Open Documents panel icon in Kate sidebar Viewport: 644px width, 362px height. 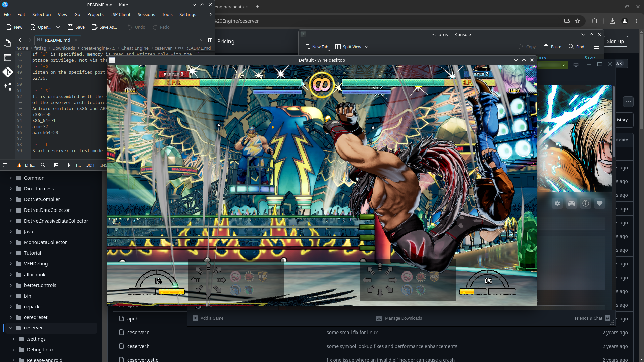click(x=7, y=43)
